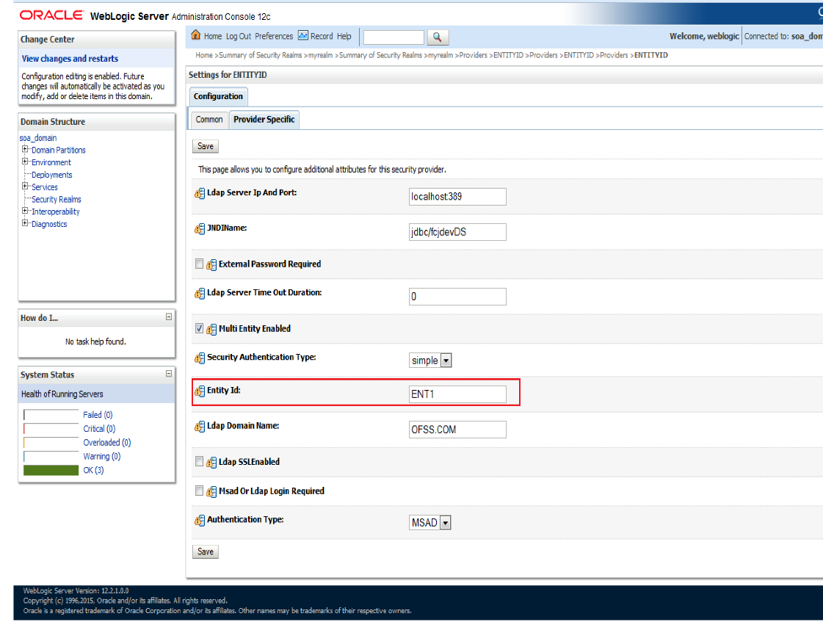Expand Domain Partitions tree node
Viewport: 823px width, 644px height.
pos(25,149)
